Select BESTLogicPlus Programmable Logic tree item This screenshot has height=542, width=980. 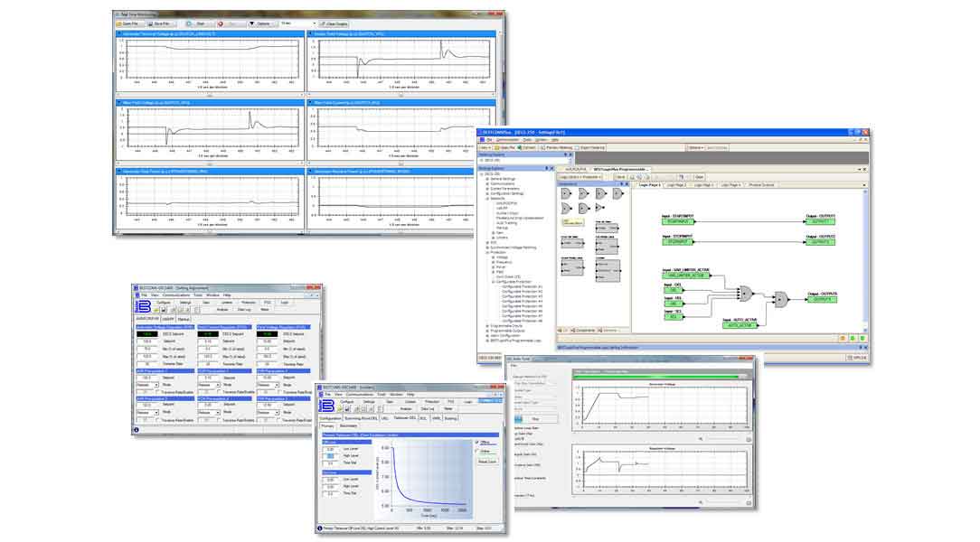(515, 341)
